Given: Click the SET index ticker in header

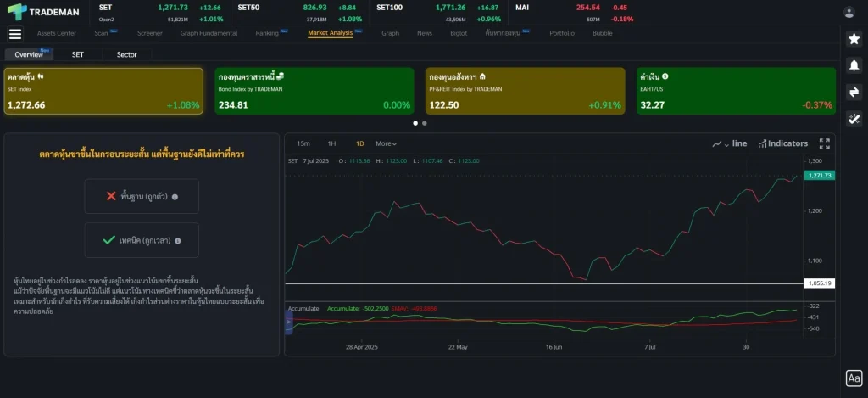Looking at the screenshot, I should [x=160, y=13].
